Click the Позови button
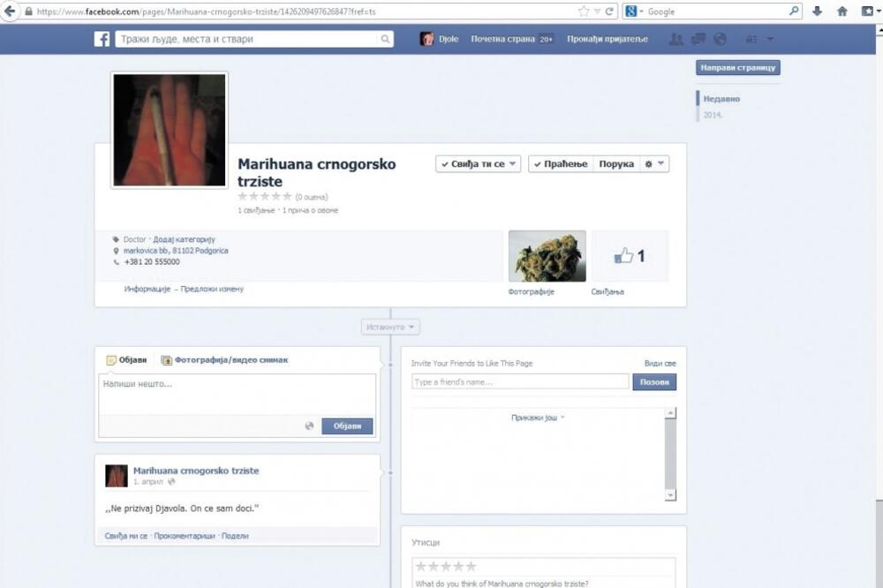The height and width of the screenshot is (588, 883). [654, 381]
